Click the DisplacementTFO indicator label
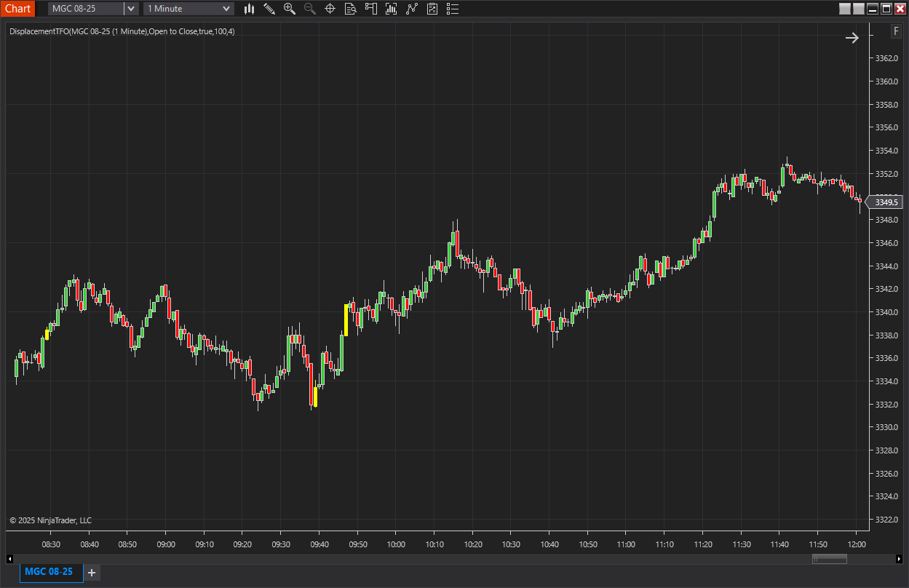909x588 pixels. [122, 31]
